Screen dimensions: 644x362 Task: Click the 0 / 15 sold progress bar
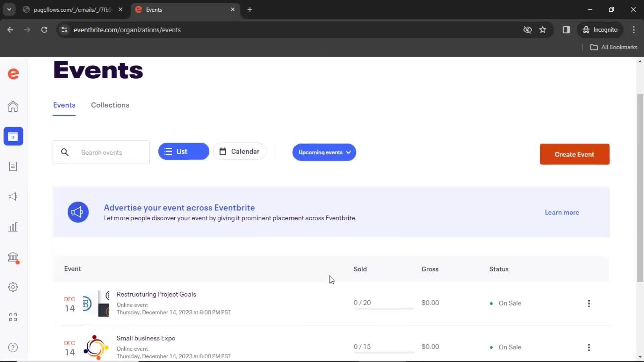(x=384, y=353)
